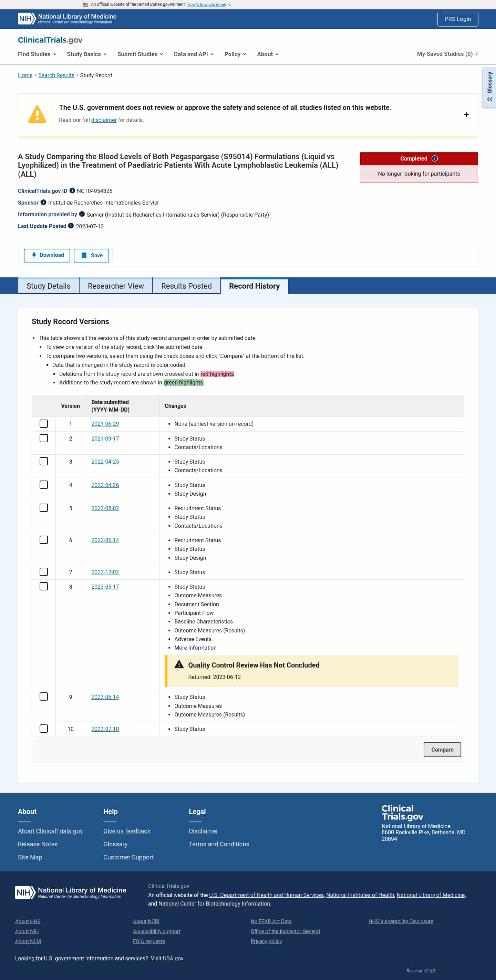Click info icon next to Sponsor label
This screenshot has width=496, height=980.
43,203
